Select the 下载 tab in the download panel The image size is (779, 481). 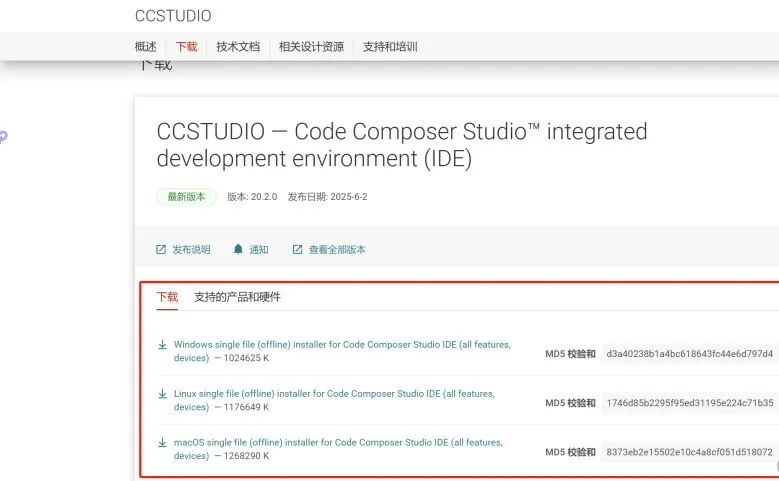tap(167, 297)
